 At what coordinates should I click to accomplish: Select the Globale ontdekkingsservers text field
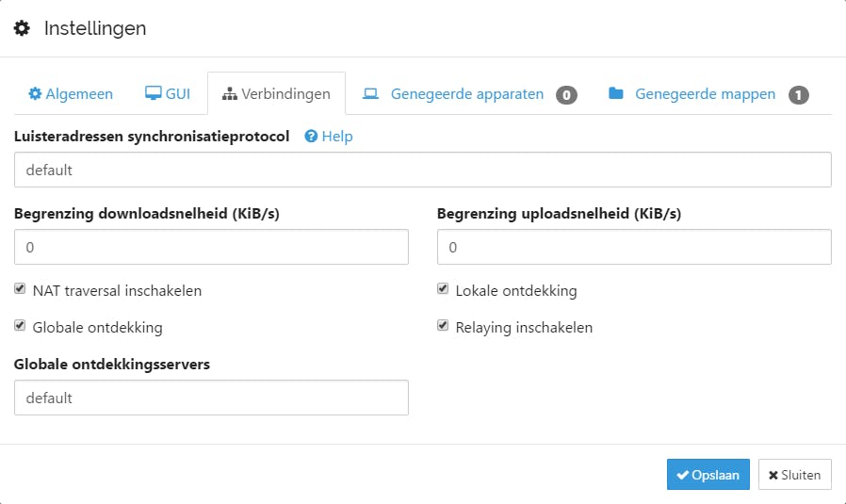211,398
